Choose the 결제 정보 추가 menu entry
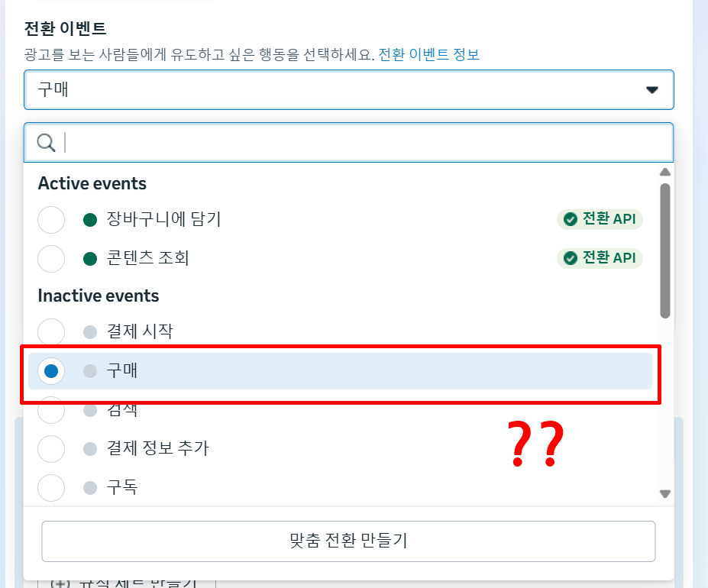Image resolution: width=708 pixels, height=588 pixels. 340,449
